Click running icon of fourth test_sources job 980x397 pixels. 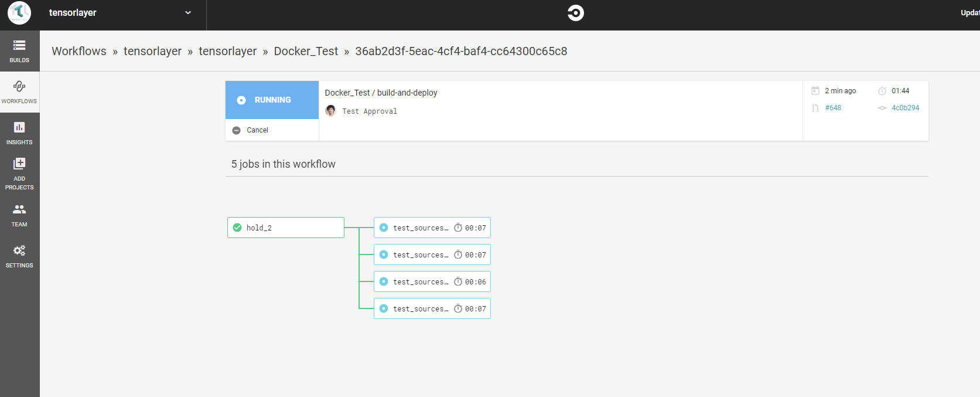point(384,308)
